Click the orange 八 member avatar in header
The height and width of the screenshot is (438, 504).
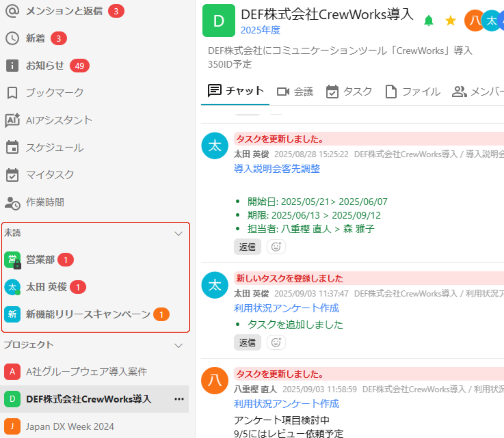coord(474,21)
